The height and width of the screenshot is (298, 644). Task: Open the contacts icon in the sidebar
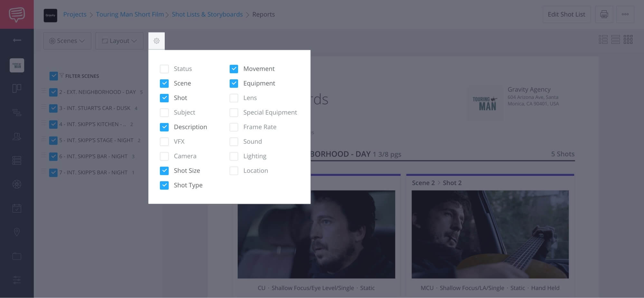pos(16,136)
